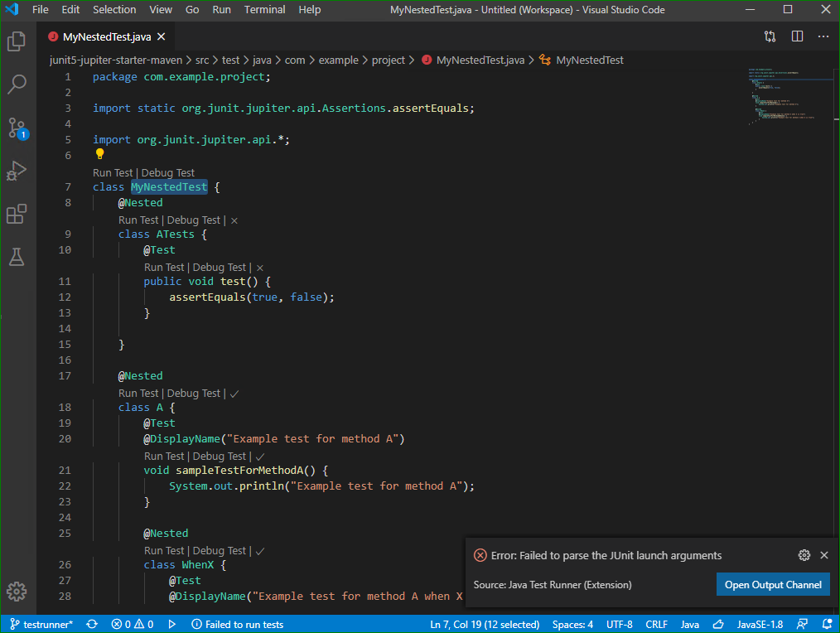840x633 pixels.
Task: Open the editor More Actions ellipsis
Action: tap(823, 36)
